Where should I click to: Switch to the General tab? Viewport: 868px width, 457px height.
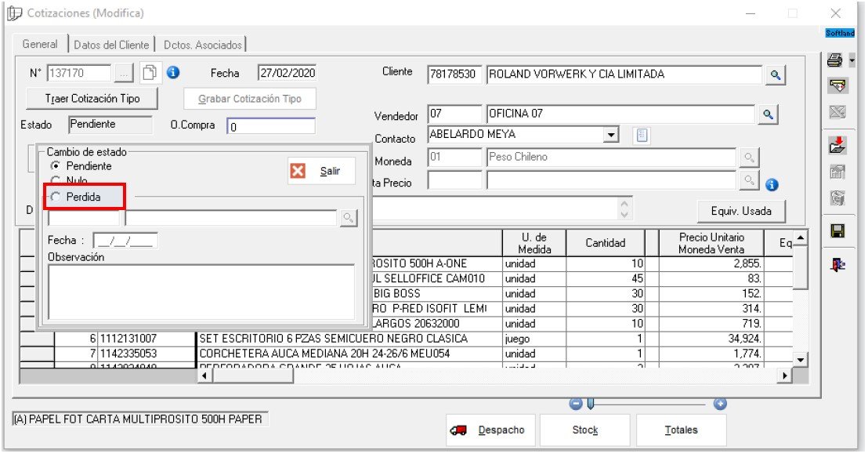40,44
